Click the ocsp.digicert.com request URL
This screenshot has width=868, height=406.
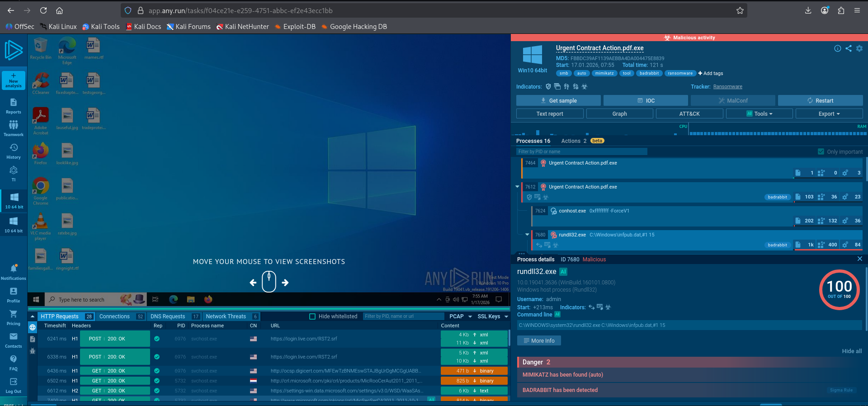click(x=347, y=371)
